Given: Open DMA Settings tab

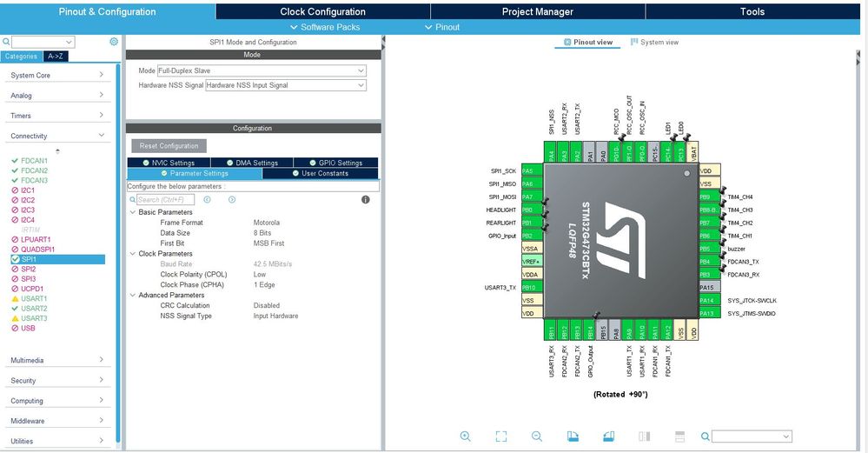Looking at the screenshot, I should pyautogui.click(x=252, y=163).
